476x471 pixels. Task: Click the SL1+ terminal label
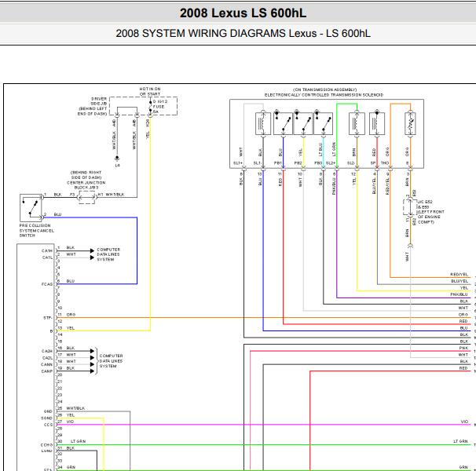point(237,163)
